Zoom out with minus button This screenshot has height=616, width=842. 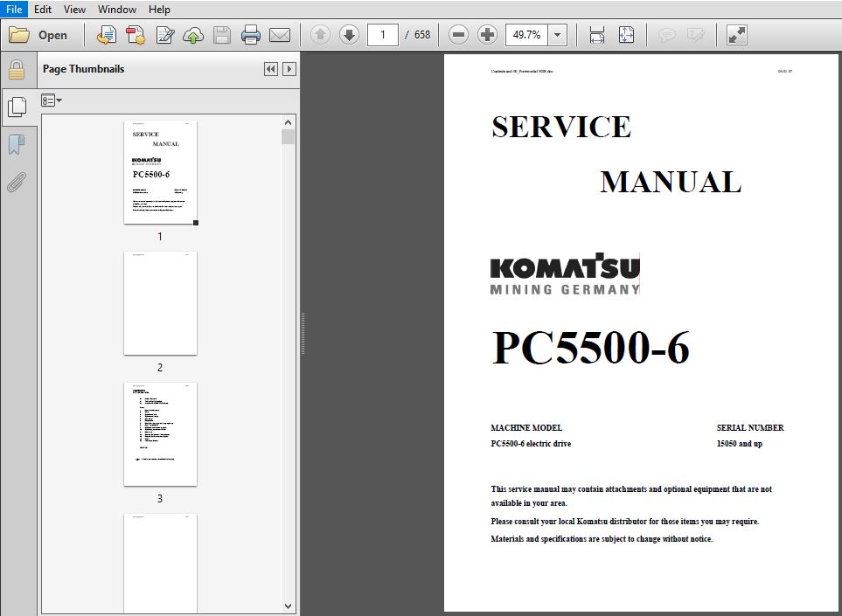pyautogui.click(x=458, y=35)
